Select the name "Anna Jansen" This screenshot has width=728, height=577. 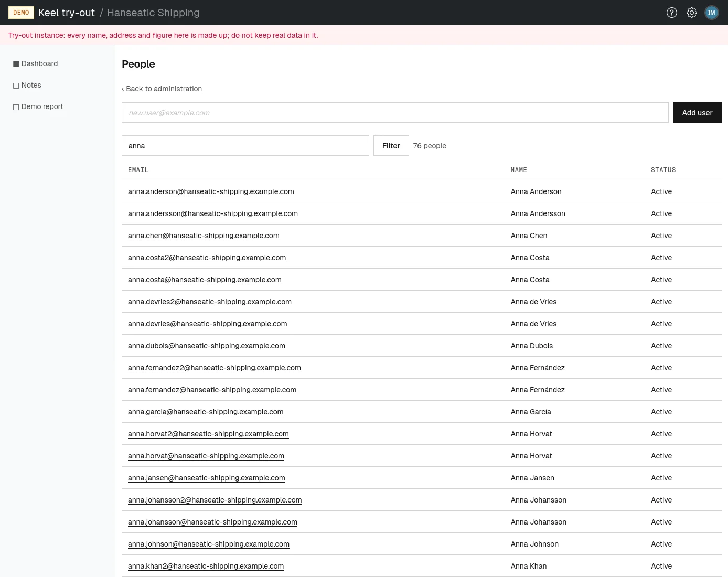coord(532,478)
